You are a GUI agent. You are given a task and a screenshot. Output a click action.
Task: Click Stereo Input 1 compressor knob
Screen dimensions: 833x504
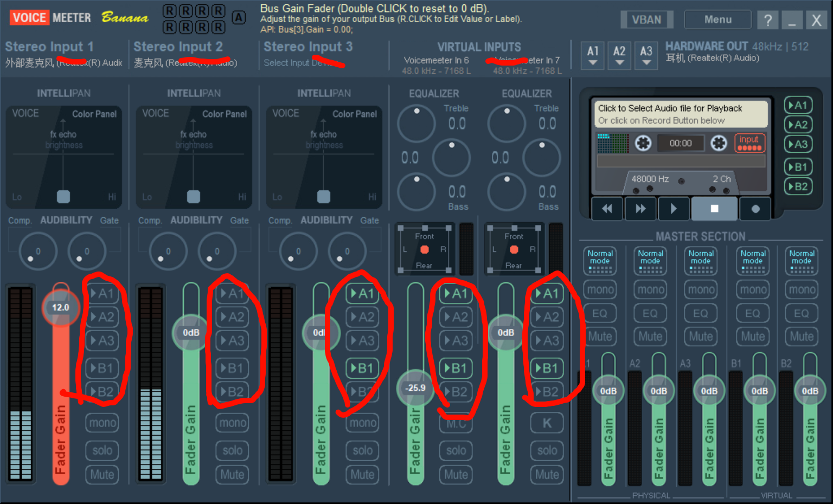point(38,251)
